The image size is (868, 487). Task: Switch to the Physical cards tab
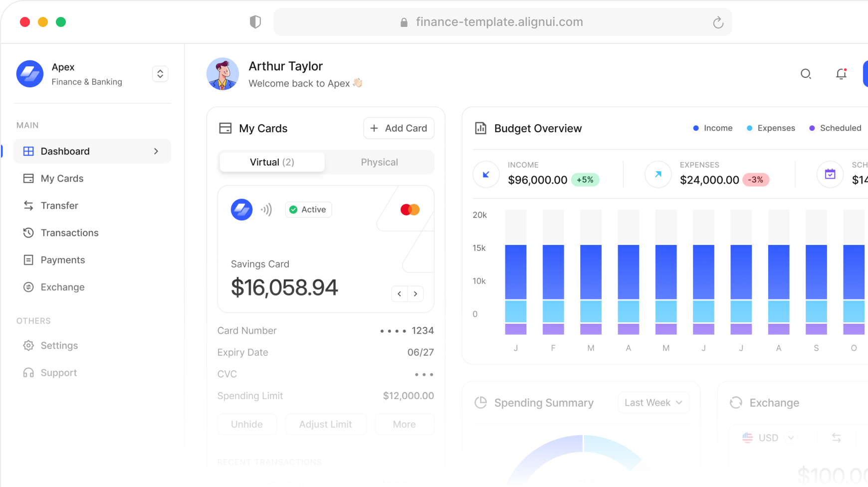coord(379,162)
